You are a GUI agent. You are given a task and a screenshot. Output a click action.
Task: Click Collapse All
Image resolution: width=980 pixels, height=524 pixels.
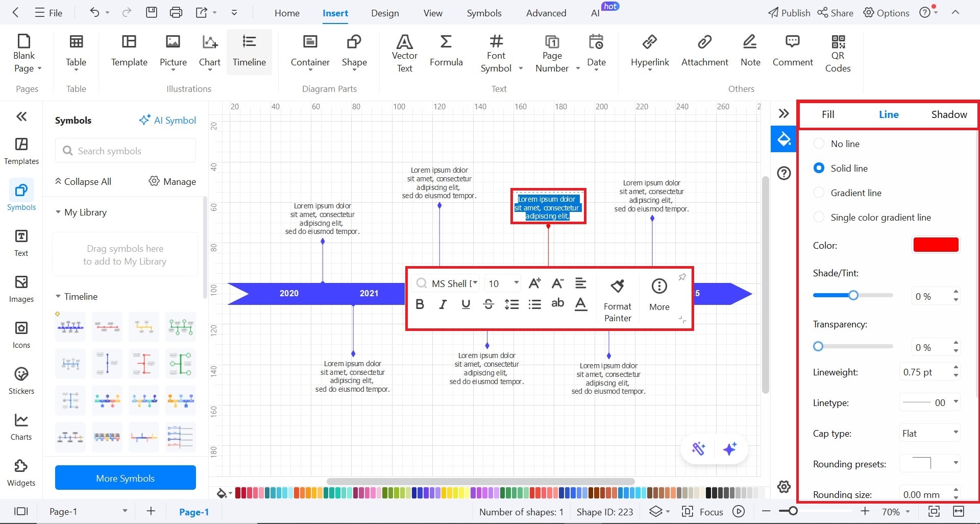(x=83, y=181)
